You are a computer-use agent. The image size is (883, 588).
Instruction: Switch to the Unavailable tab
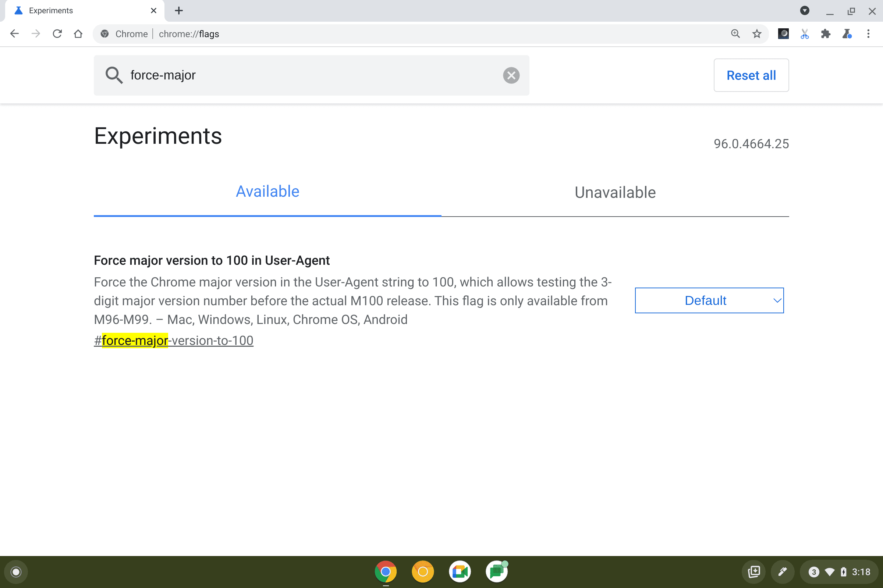[614, 192]
